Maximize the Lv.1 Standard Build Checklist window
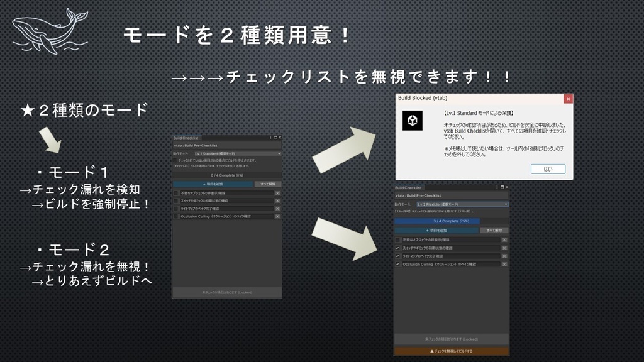Image resolution: width=644 pixels, height=362 pixels. [x=275, y=138]
